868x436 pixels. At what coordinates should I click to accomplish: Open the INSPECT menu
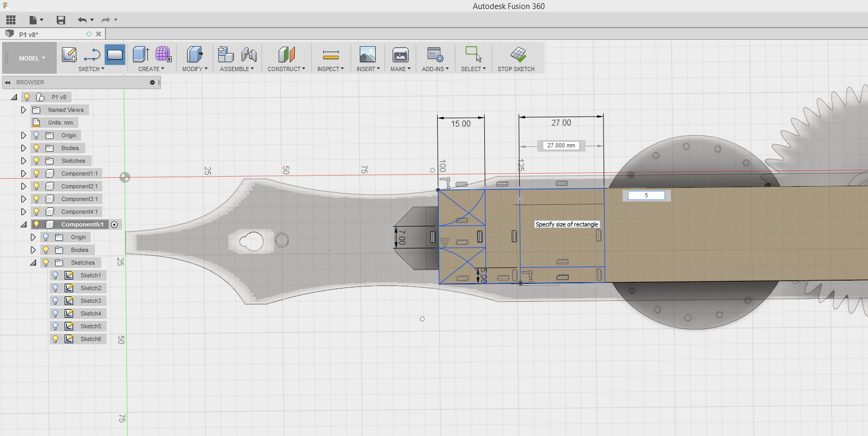click(331, 69)
